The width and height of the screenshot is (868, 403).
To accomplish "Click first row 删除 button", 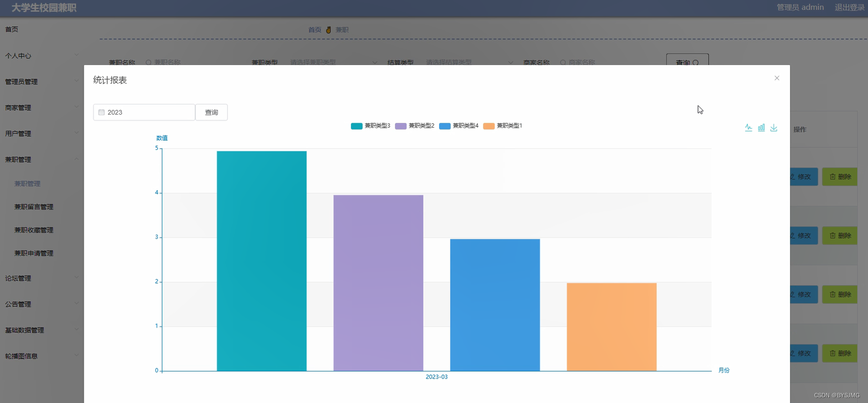I will [840, 177].
